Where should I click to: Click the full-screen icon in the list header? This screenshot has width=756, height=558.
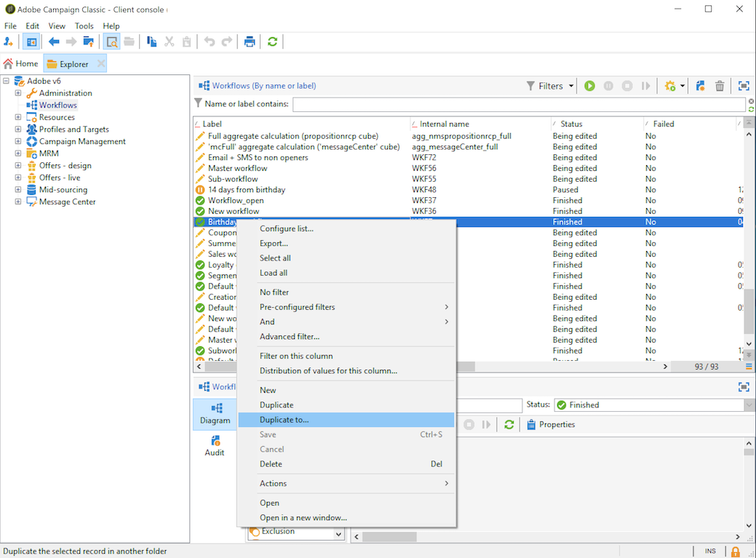(744, 86)
